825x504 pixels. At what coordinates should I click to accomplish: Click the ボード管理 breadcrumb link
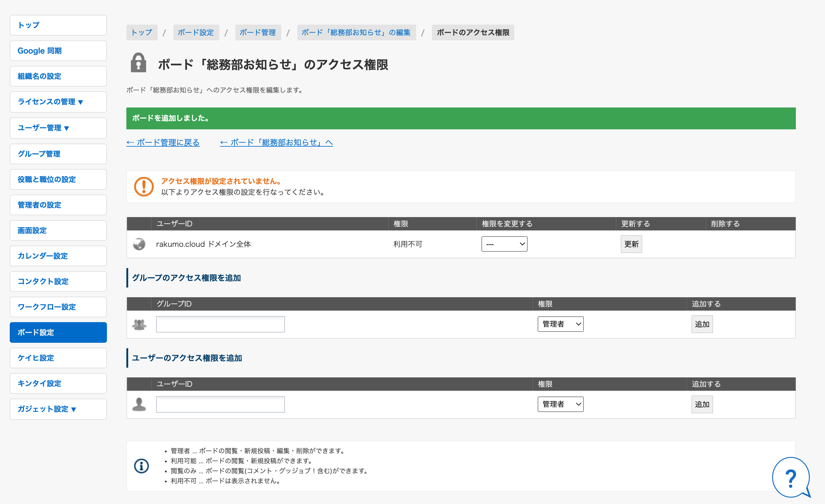pos(258,32)
